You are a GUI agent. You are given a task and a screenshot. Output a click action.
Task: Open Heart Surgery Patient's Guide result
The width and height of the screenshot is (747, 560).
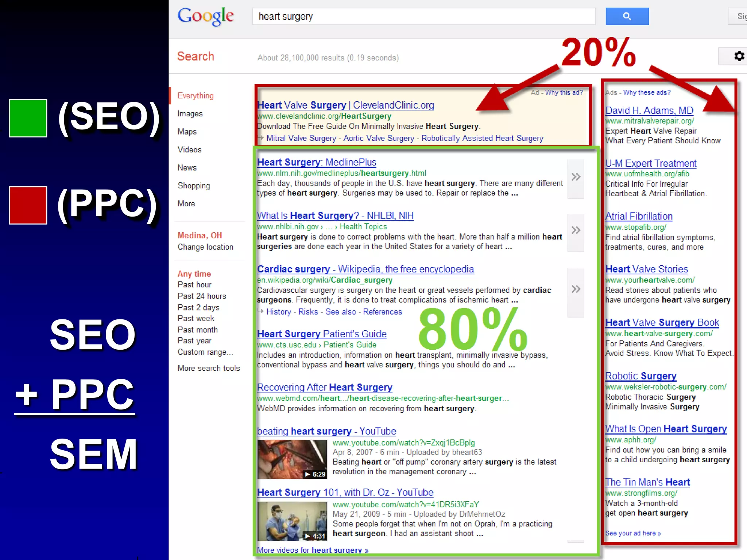(x=322, y=334)
